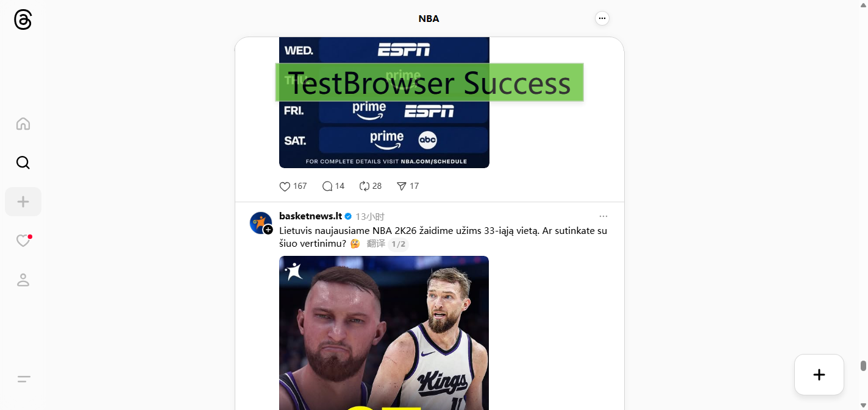Screen dimensions: 868x410
Task: Click the floating compose plus button
Action: point(819,375)
